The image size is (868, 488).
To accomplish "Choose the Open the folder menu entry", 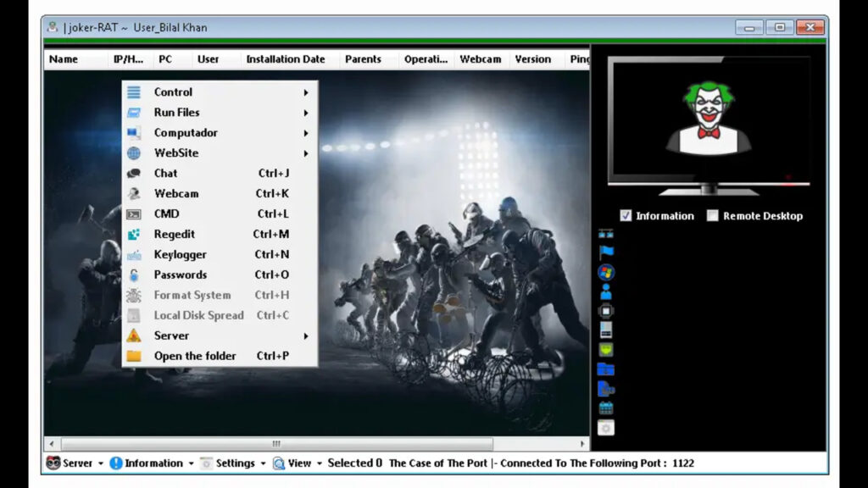I will point(220,356).
